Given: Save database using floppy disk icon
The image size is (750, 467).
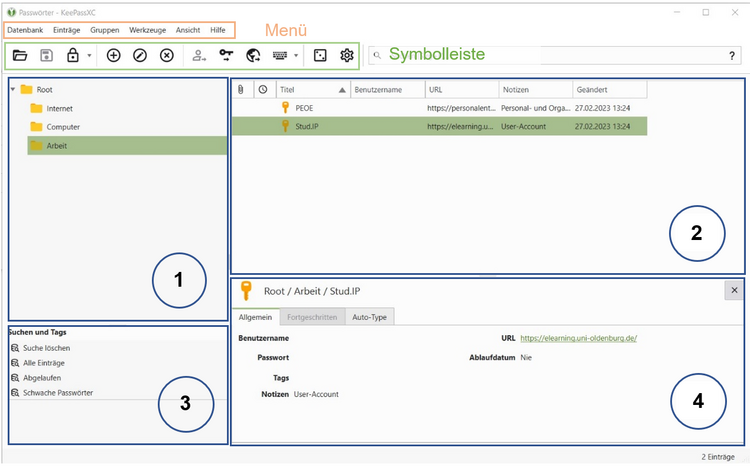Looking at the screenshot, I should pyautogui.click(x=46, y=56).
